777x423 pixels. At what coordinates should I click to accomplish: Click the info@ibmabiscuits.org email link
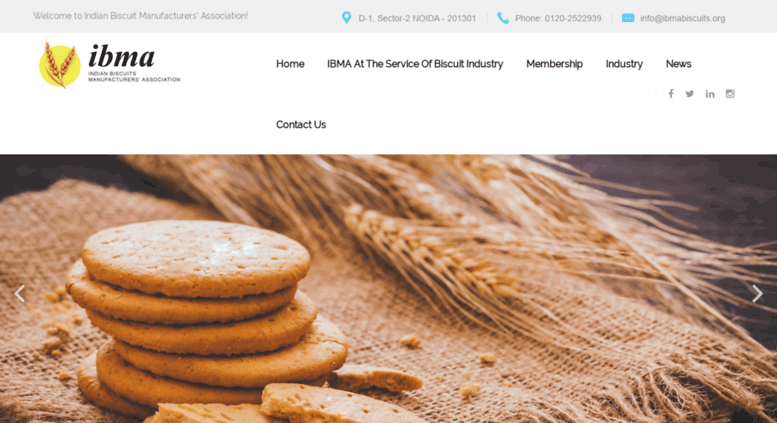[682, 18]
